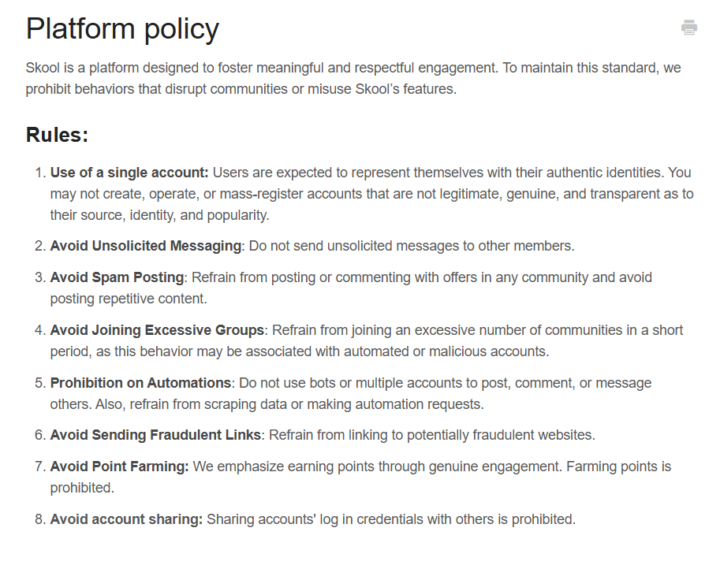Click text 'potentially fraudulent websites'
Screen dimensions: 720x565
pos(501,435)
